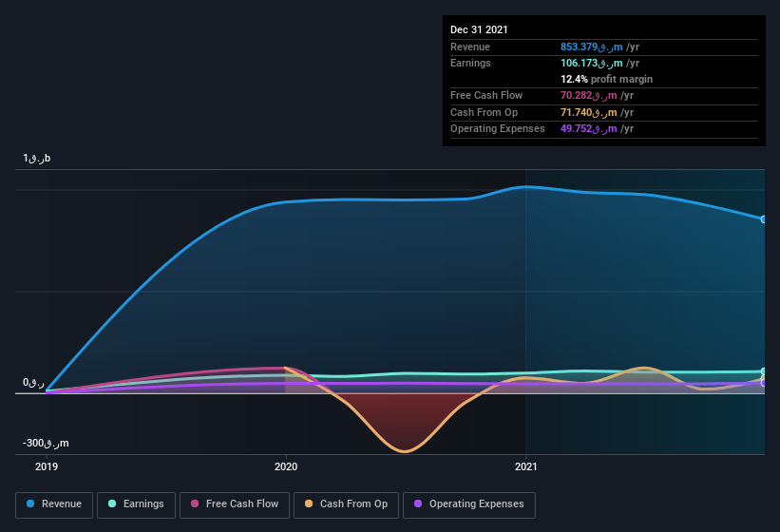The height and width of the screenshot is (532, 780).
Task: Click the Dec 31 2021 tooltip date
Action: click(479, 29)
